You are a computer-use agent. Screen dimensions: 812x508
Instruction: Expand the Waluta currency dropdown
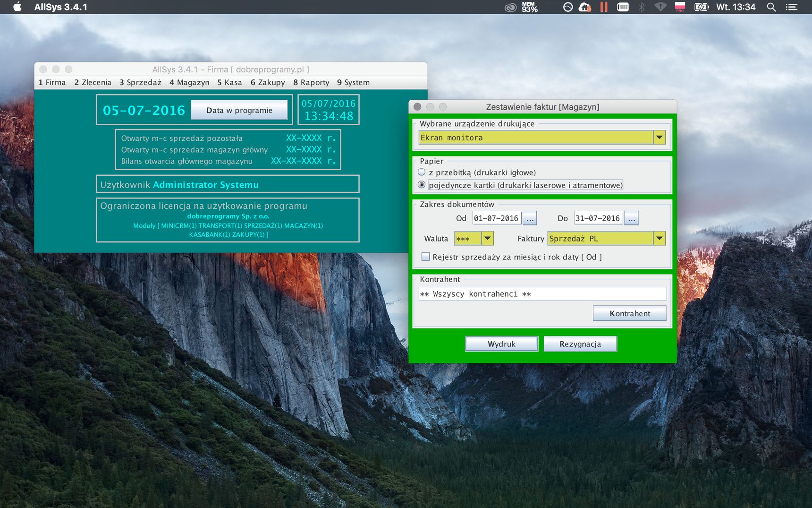pos(488,238)
